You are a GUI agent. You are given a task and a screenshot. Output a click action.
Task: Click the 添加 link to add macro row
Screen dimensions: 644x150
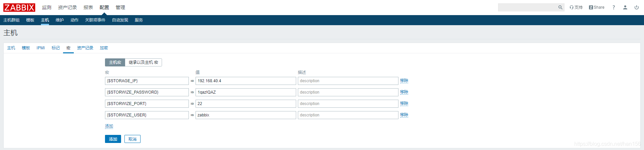(x=109, y=126)
